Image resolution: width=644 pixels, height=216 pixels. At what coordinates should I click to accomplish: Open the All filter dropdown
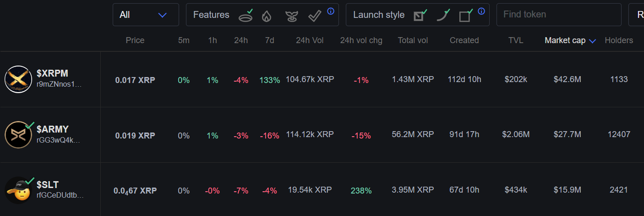[146, 15]
